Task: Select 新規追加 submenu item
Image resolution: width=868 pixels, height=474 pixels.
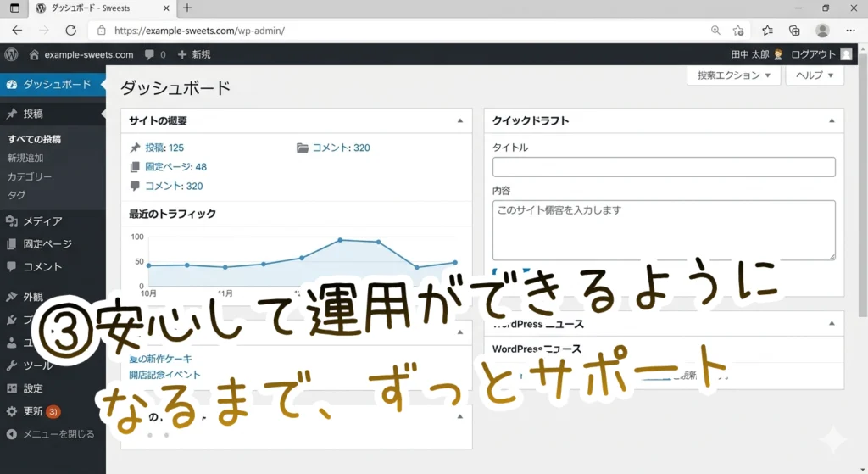Action: pos(25,158)
